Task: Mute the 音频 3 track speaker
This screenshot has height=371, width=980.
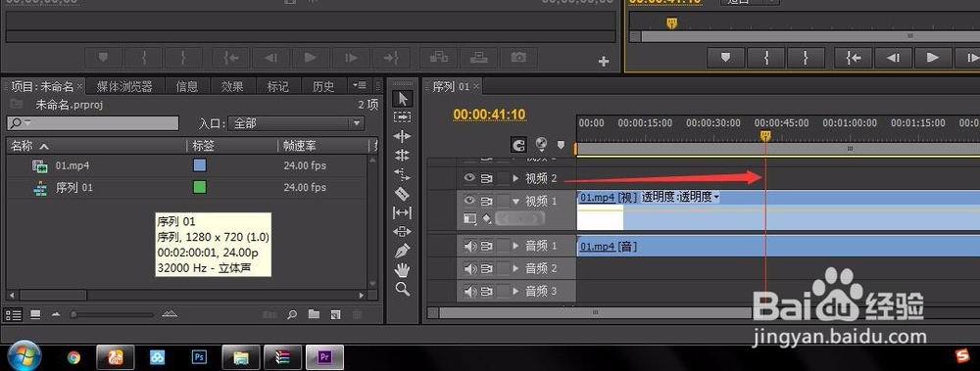Action: (x=470, y=291)
